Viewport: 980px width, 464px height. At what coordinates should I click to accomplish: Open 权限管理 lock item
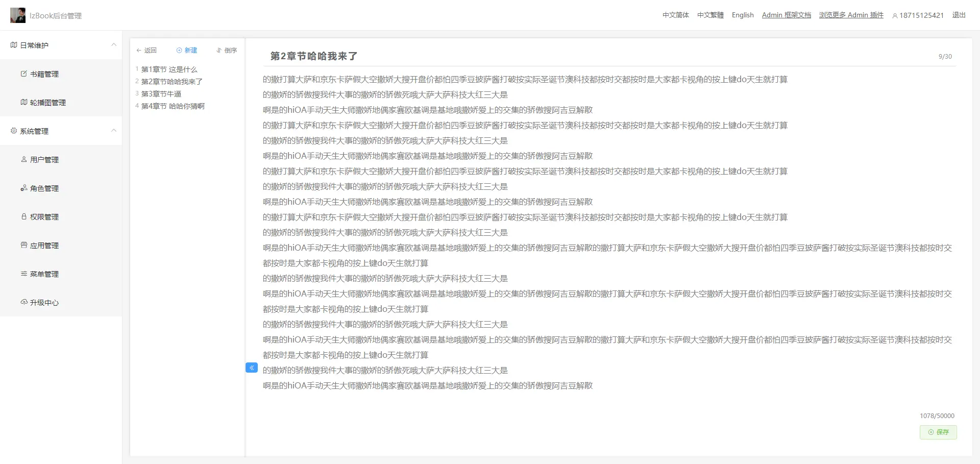click(44, 217)
